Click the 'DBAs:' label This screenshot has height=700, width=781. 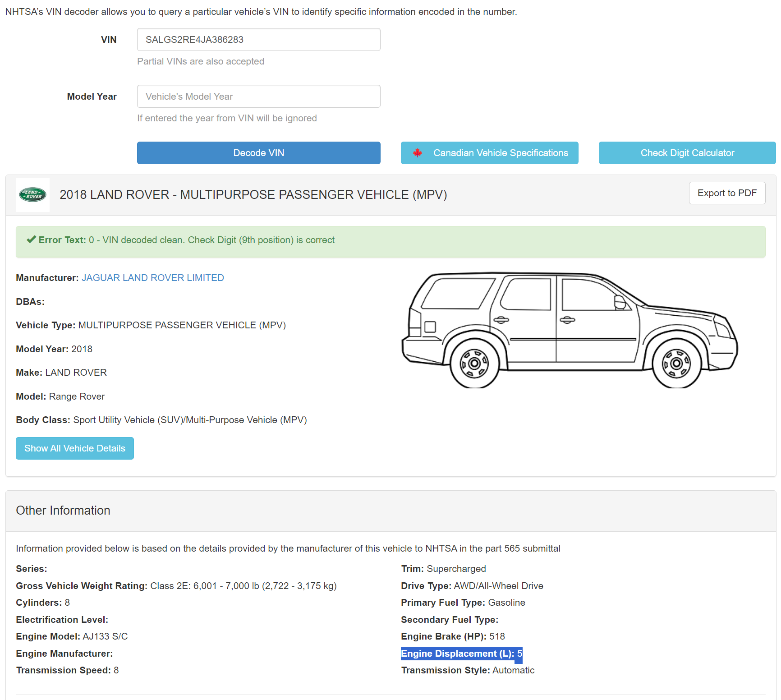[30, 302]
